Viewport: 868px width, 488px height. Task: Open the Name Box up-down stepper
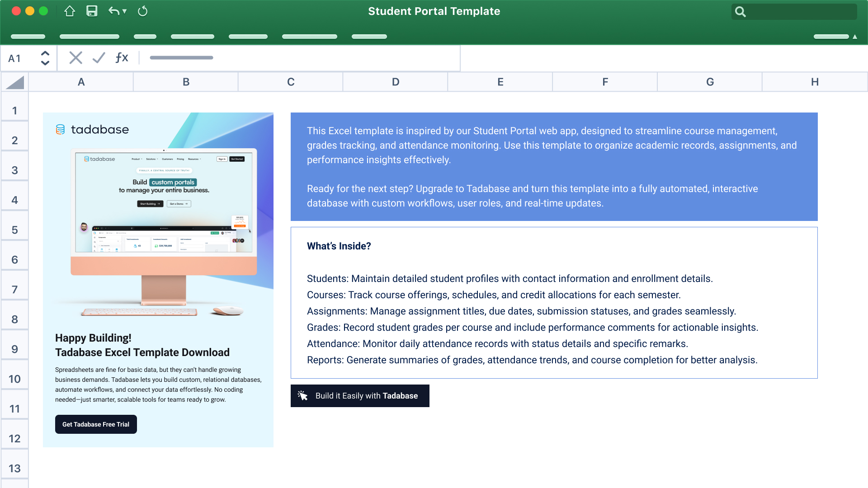click(45, 58)
